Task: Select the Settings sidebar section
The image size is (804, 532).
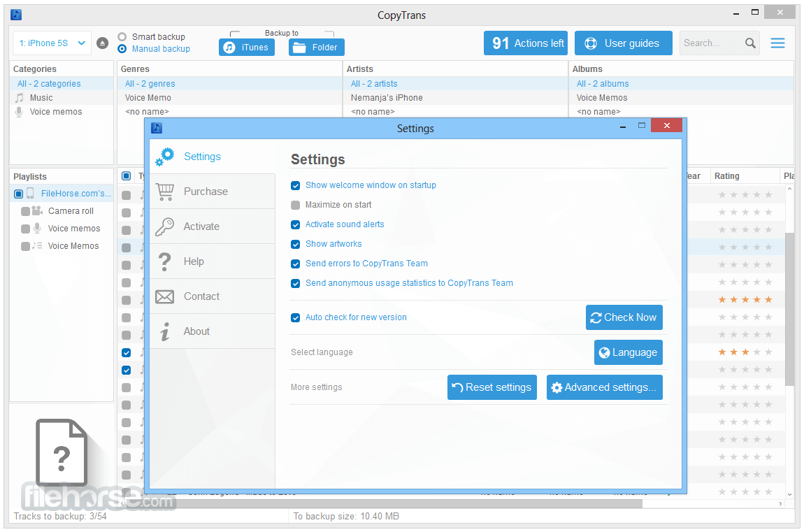Action: click(213, 157)
